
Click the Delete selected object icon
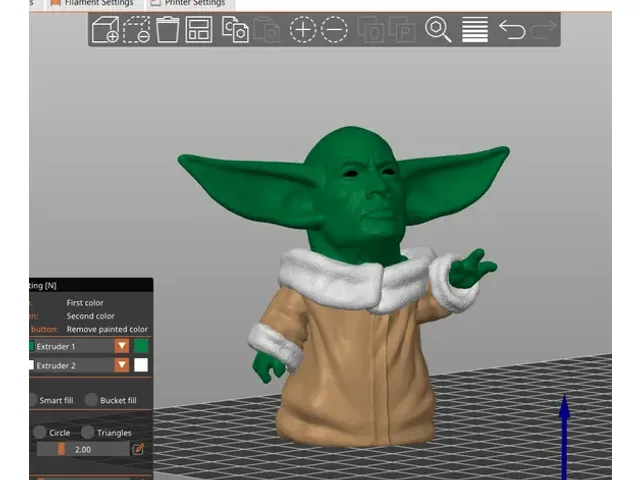[x=137, y=29]
